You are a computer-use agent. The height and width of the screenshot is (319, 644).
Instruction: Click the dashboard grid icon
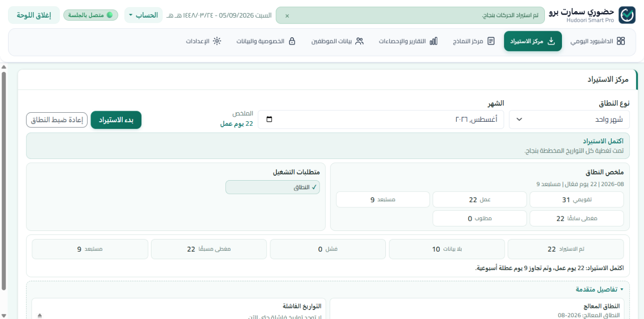coord(621,41)
